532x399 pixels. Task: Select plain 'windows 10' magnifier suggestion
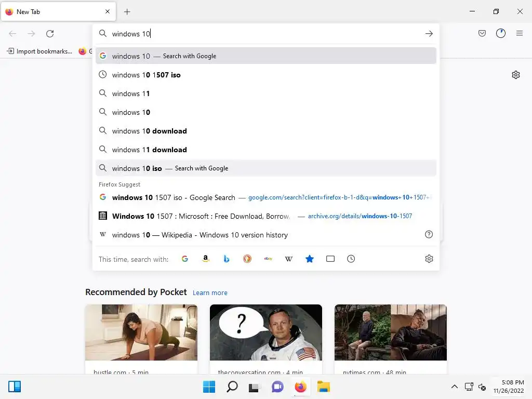tap(265, 112)
